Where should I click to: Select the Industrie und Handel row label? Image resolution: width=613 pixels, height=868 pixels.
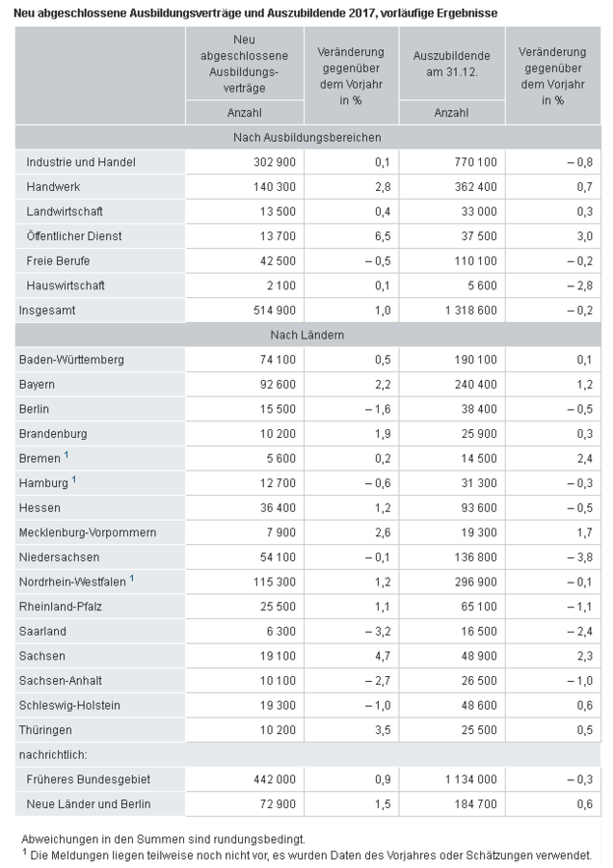click(81, 162)
